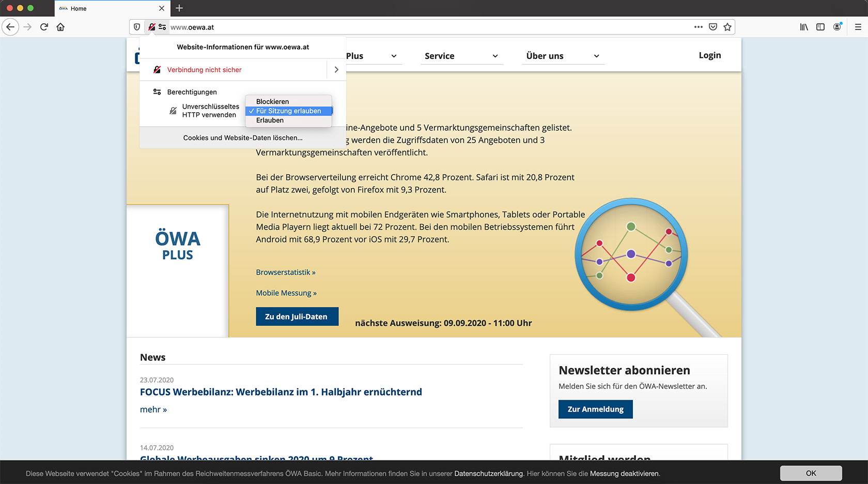The width and height of the screenshot is (868, 484).
Task: Click Unverschlüsseltes HTTP verwenden label
Action: [x=211, y=111]
